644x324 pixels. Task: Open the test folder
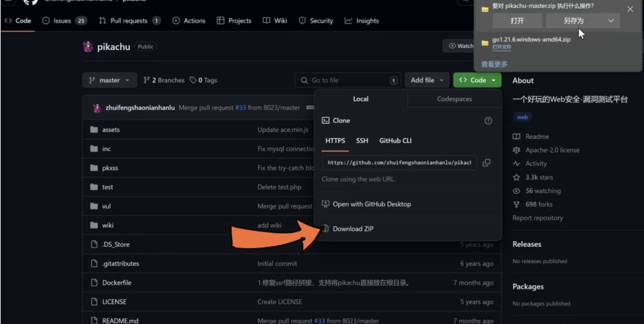click(x=108, y=187)
